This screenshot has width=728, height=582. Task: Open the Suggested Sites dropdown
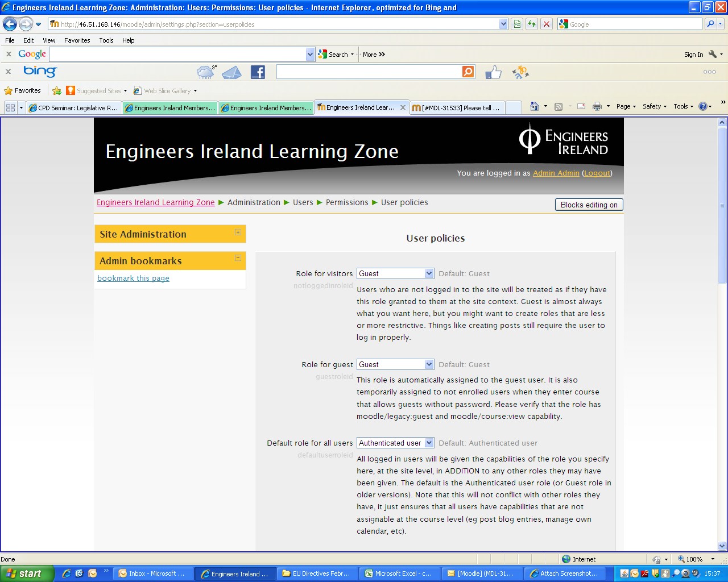(125, 91)
